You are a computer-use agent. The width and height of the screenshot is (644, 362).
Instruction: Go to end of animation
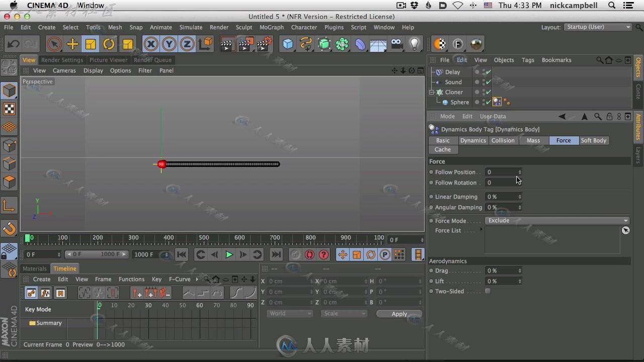[x=276, y=254]
